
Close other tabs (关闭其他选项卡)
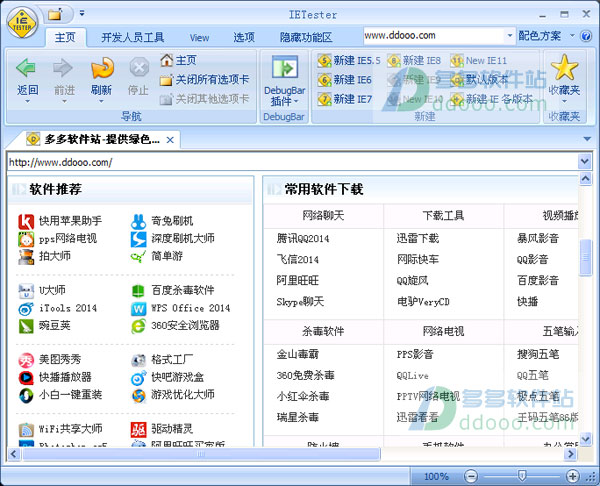pyautogui.click(x=204, y=99)
